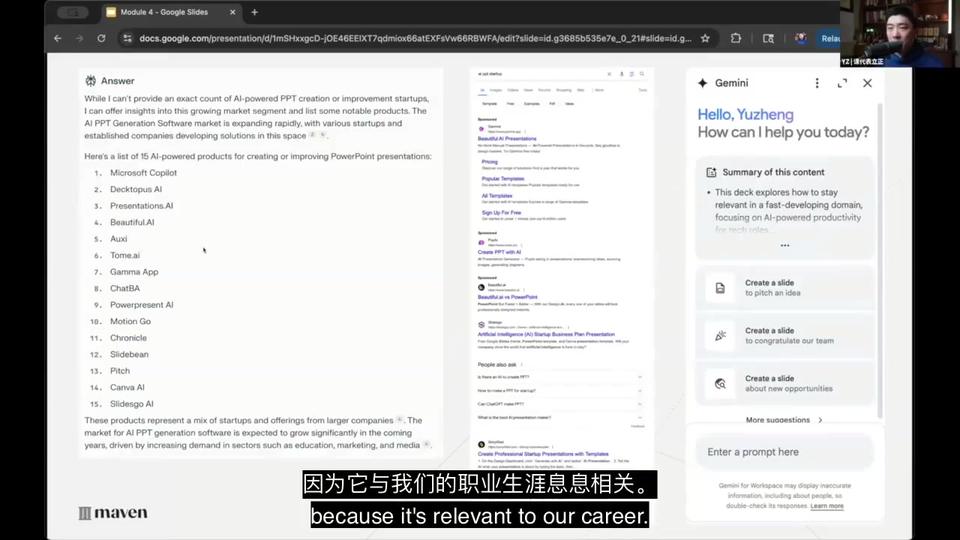
Task: Open AI Startup Business Plan Presentation result
Action: [546, 334]
